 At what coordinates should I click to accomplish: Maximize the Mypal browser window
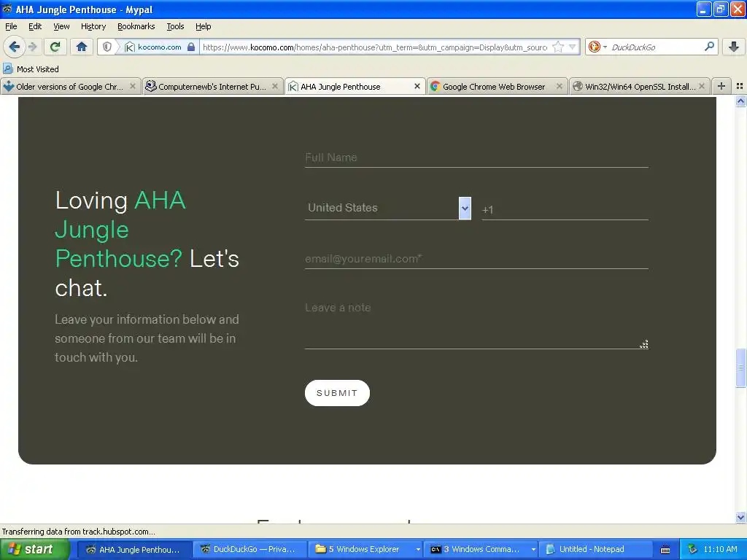(x=721, y=9)
